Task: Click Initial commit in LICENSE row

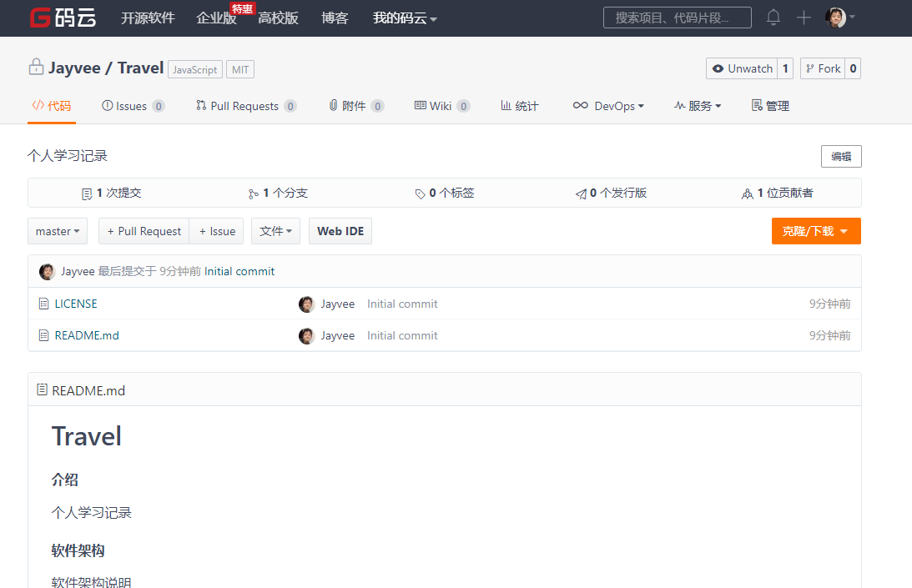Action: pos(402,304)
